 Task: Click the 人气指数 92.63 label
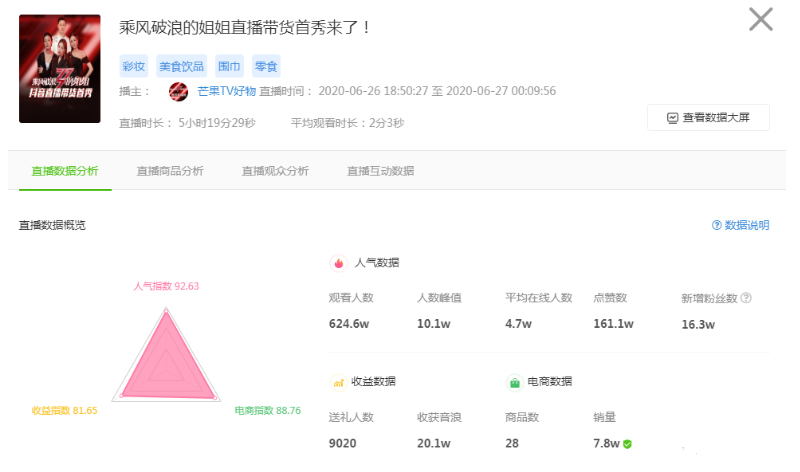pos(166,286)
